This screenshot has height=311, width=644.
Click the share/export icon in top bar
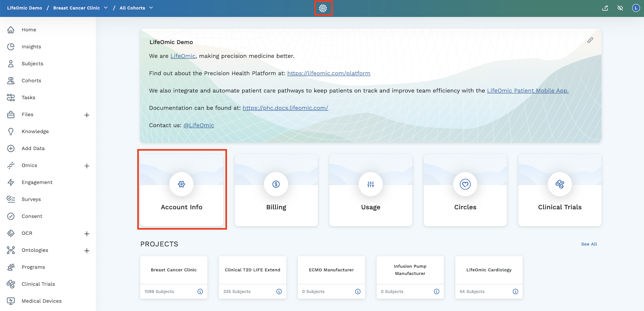click(x=605, y=8)
